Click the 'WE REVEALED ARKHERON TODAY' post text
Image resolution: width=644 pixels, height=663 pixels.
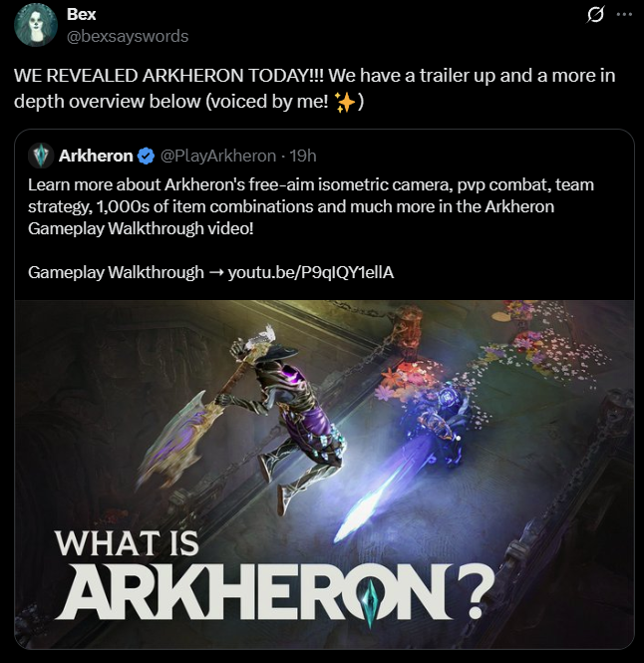pos(314,89)
